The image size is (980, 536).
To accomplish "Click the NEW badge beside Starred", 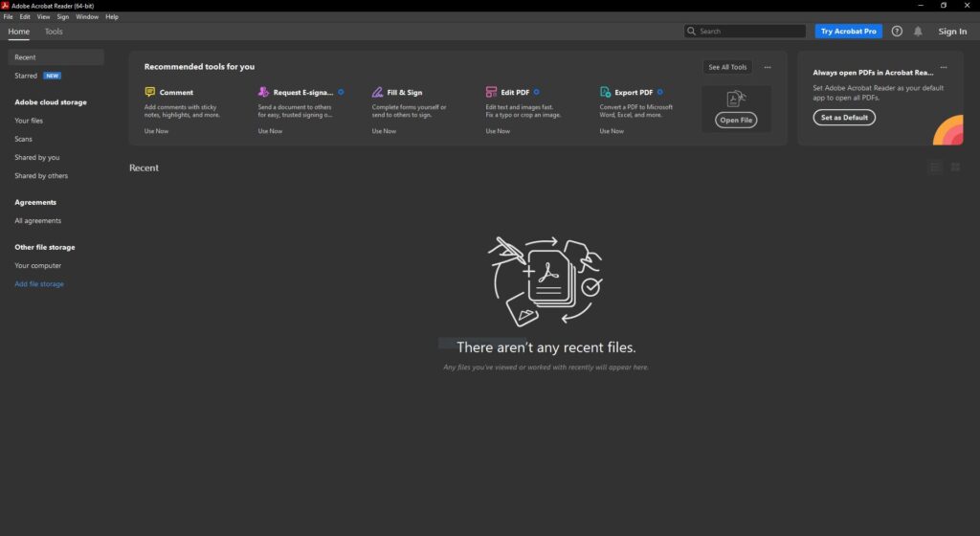I will [x=52, y=76].
